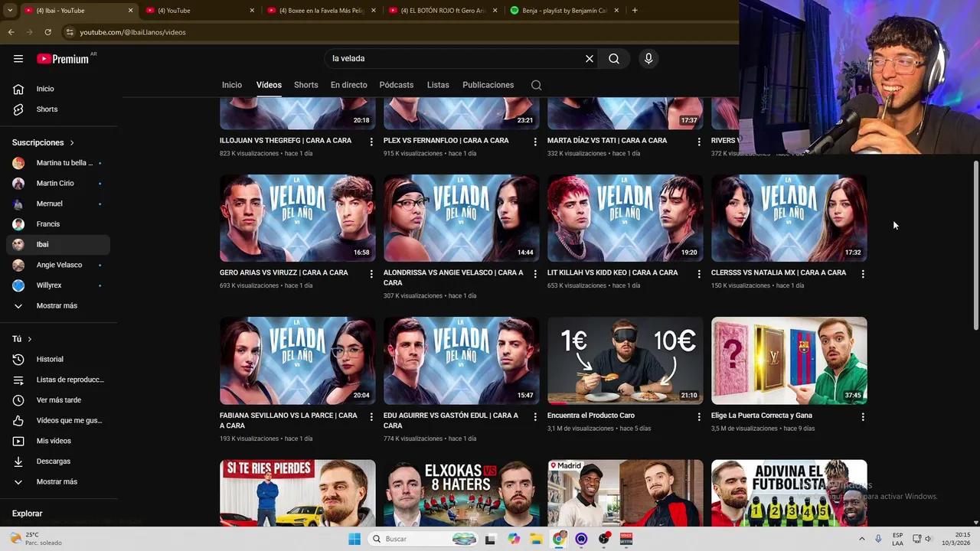Open options menu for Lit Killah vs Kidd Keo video

click(x=699, y=274)
